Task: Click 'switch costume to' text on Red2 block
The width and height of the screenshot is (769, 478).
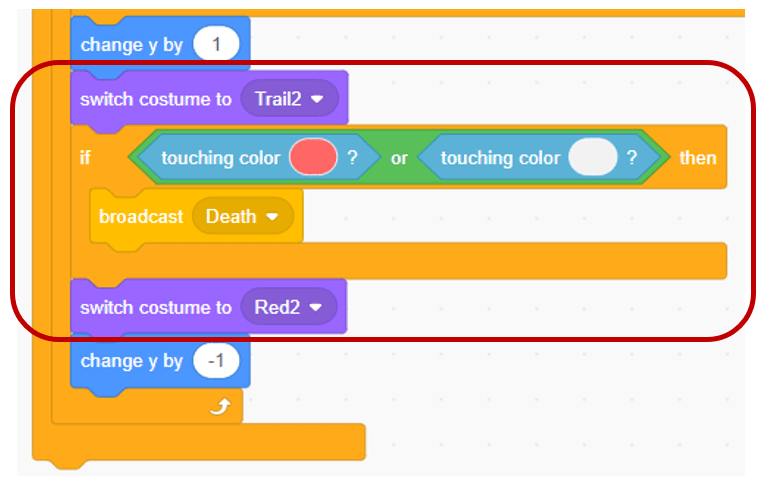Action: [x=155, y=308]
